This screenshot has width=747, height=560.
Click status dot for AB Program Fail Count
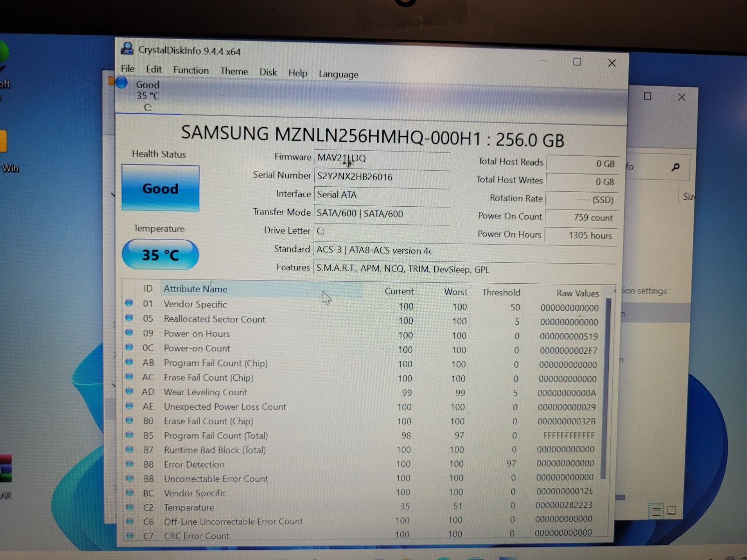pos(129,362)
